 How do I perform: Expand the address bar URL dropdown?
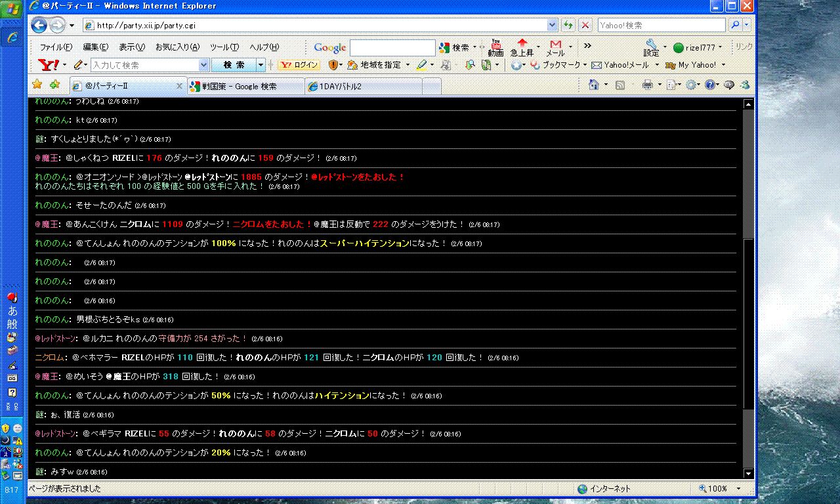click(552, 26)
